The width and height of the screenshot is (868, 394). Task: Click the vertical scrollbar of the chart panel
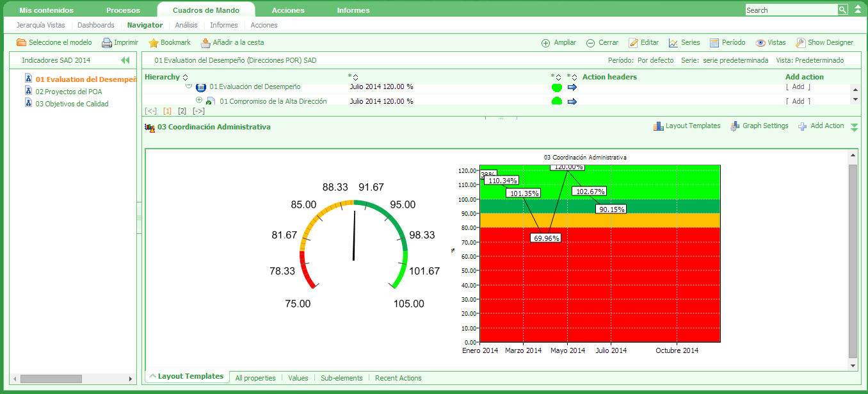coord(852,259)
